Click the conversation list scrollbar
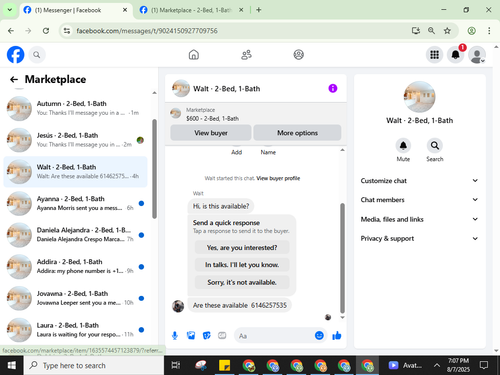Image resolution: width=500 pixels, height=375 pixels. 154,169
